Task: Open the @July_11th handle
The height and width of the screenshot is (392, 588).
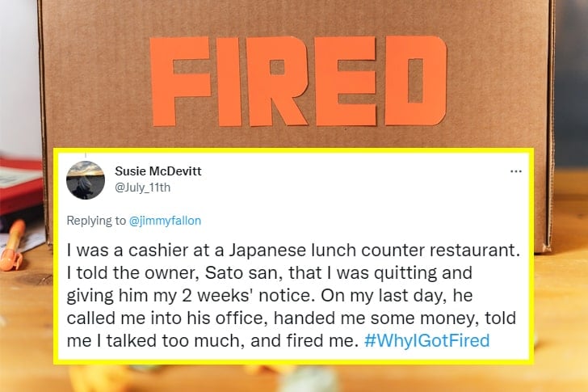Action: (x=143, y=188)
